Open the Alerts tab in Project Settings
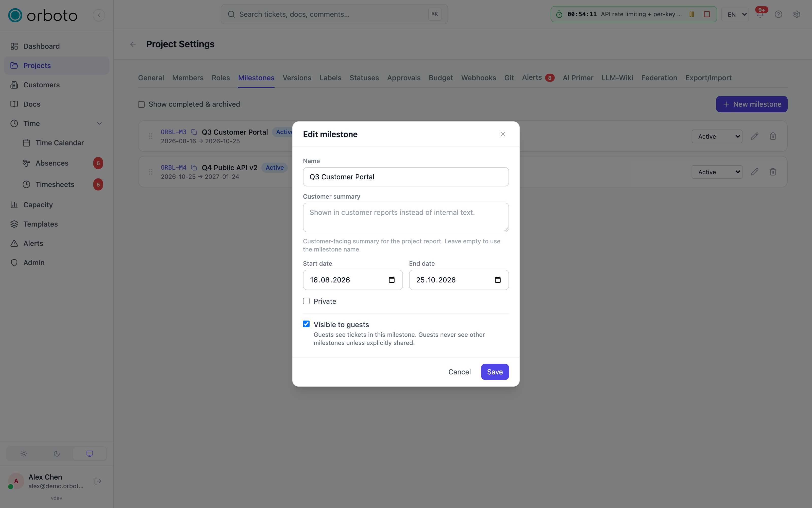This screenshot has width=812, height=508. pyautogui.click(x=538, y=78)
